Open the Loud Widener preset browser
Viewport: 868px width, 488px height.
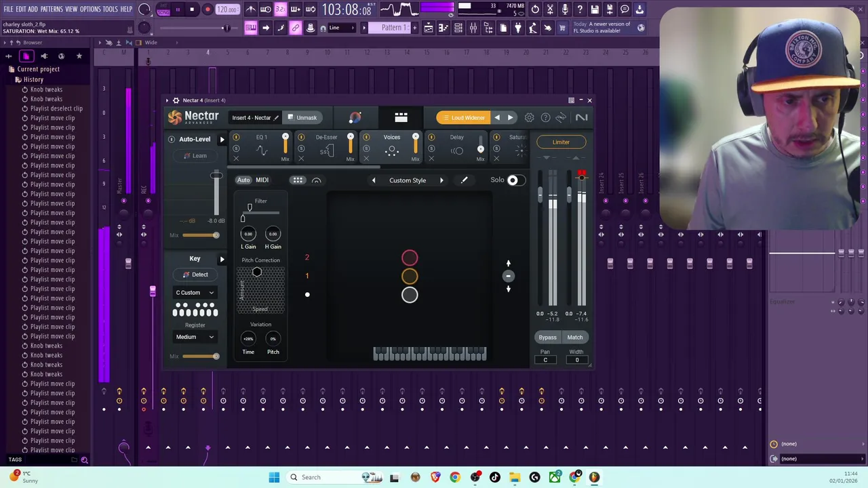[x=463, y=118]
